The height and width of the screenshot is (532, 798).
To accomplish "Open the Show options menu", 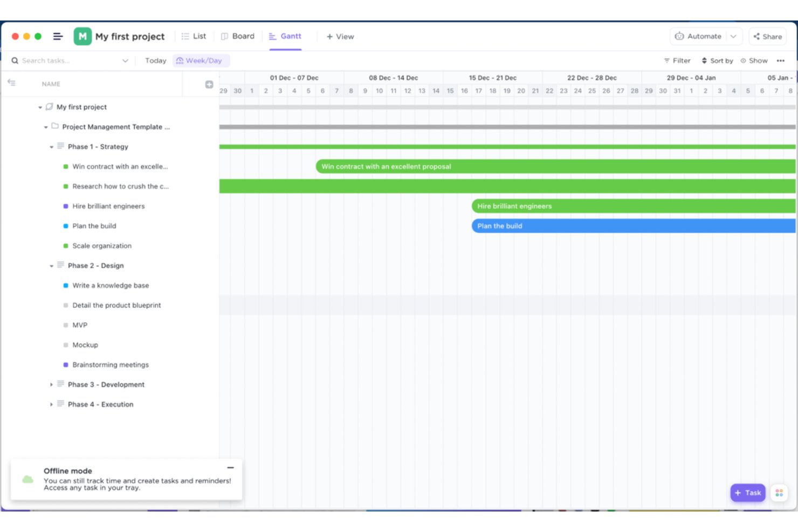I will point(754,60).
